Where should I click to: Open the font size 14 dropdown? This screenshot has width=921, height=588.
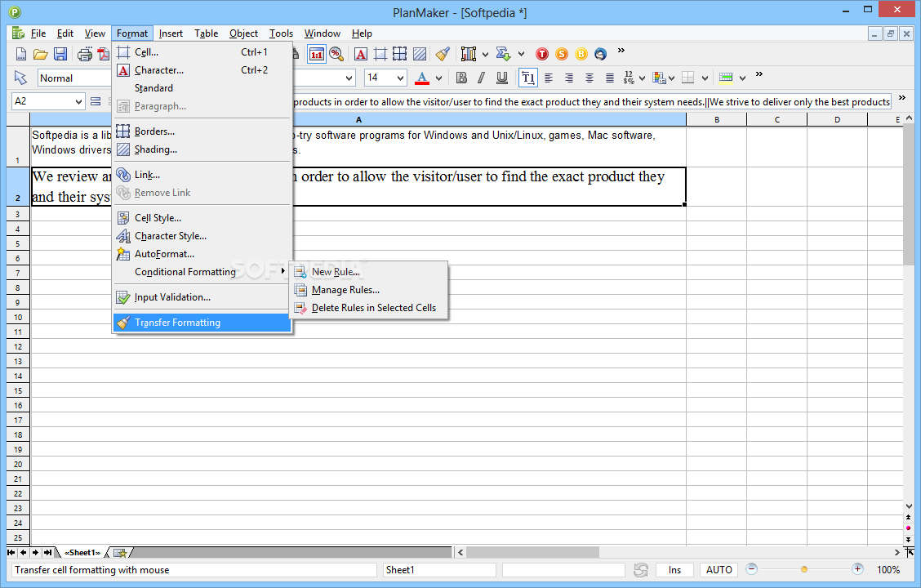(x=400, y=78)
